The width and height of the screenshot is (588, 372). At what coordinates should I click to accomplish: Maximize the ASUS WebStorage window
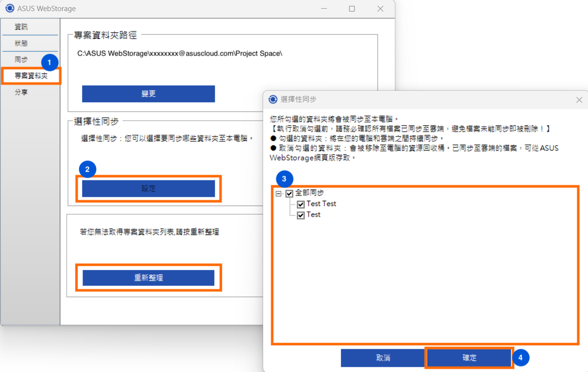pos(352,9)
